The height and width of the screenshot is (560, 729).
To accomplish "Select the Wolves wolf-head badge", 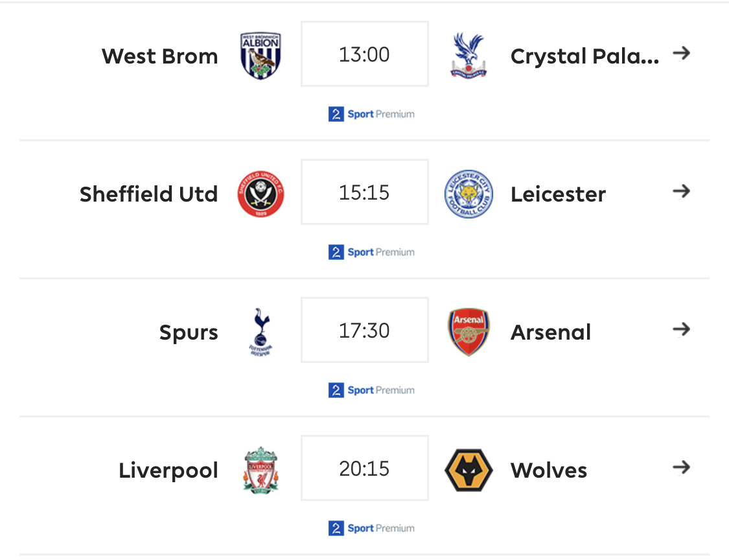I will pyautogui.click(x=469, y=471).
